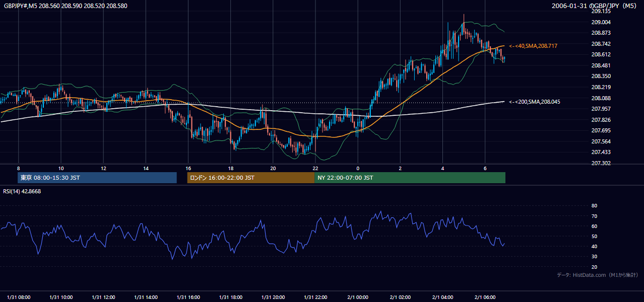644x302 pixels.
Task: Click RSI scale level 50
Action: click(x=594, y=236)
